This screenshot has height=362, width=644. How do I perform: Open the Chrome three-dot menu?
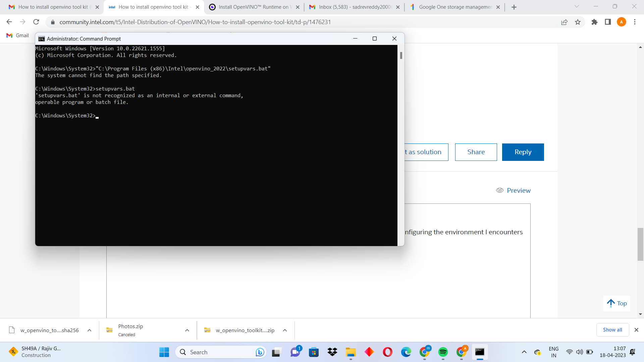tap(635, 22)
